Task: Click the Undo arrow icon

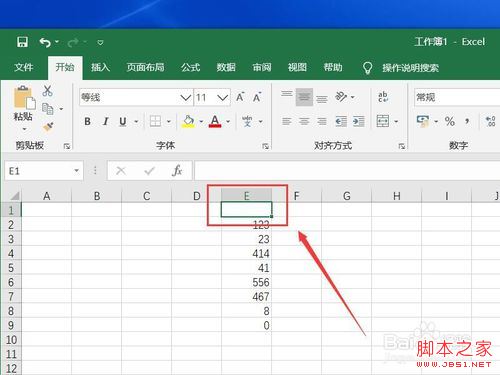Action: [x=45, y=42]
